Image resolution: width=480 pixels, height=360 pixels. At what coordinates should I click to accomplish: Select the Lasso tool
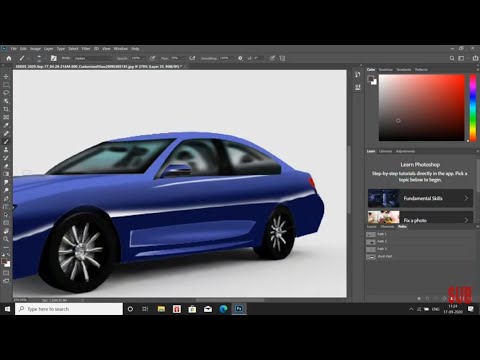click(6, 93)
